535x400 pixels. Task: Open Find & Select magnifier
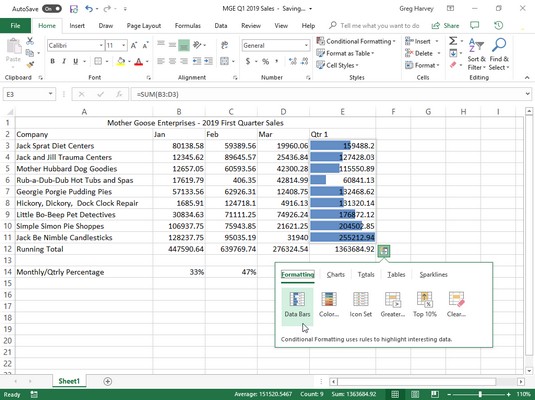coord(499,54)
